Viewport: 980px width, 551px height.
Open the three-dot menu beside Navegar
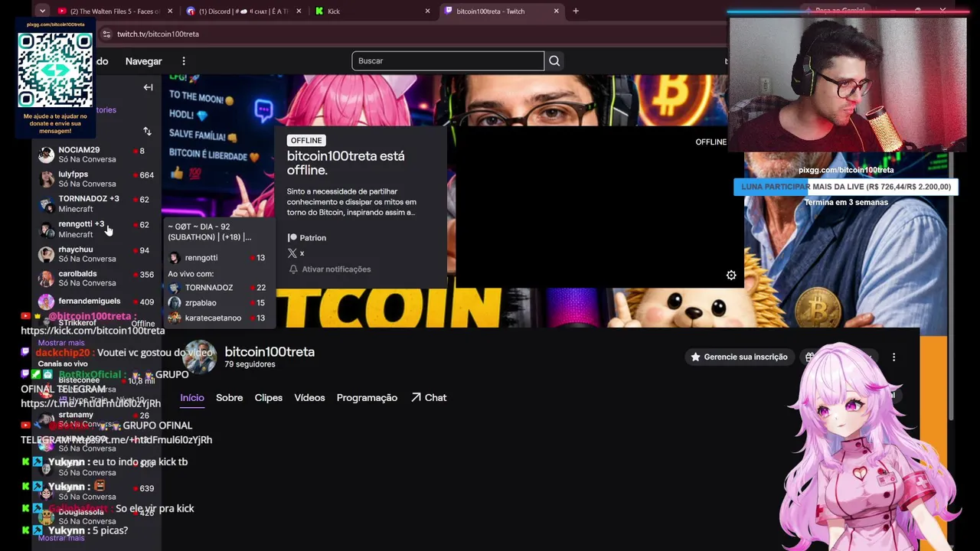[x=184, y=61]
